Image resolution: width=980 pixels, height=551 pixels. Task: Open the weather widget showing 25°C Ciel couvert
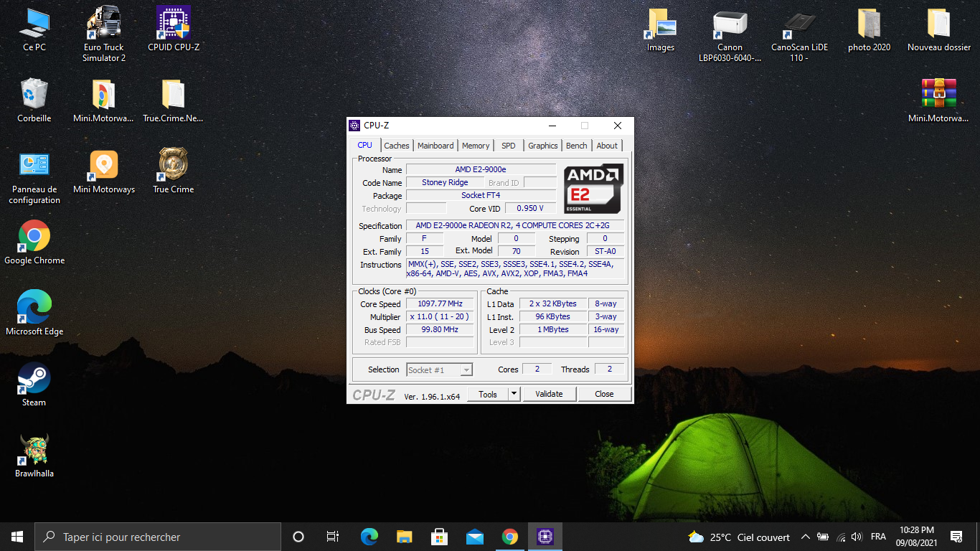coord(739,537)
